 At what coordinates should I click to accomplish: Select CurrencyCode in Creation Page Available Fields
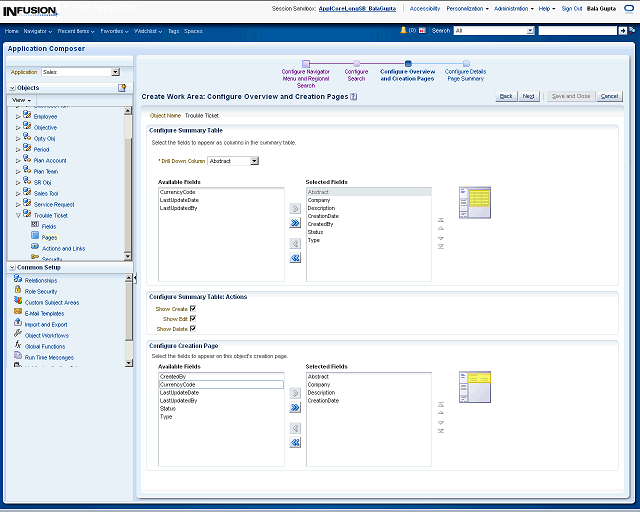(178, 384)
